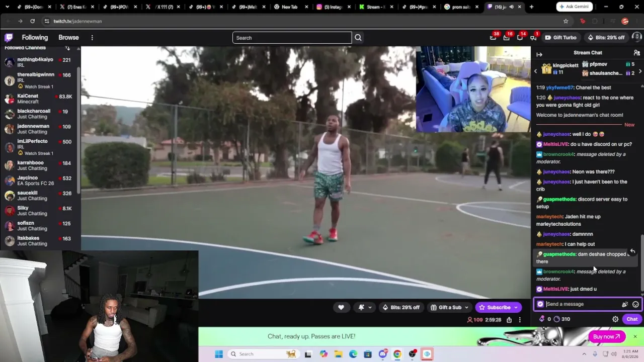Open the Twitch inbox with 16 badge

[x=507, y=38]
